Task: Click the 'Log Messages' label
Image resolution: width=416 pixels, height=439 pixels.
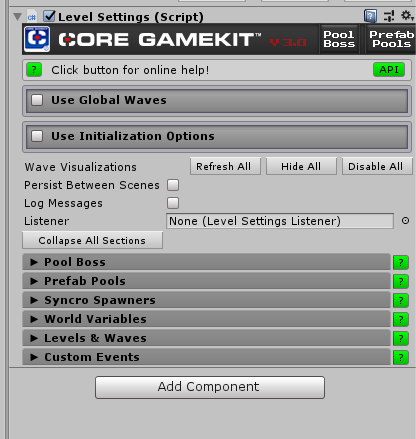Action: 63,203
